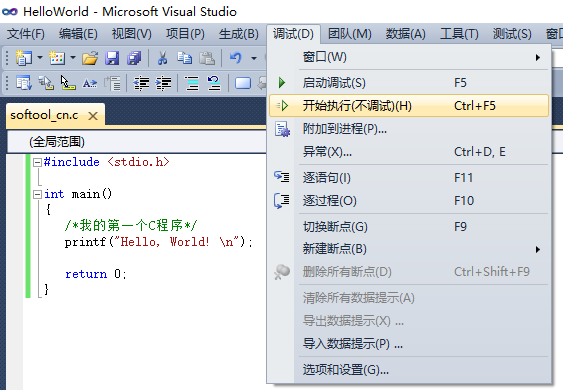Click the Add New Item toolbar icon
The width and height of the screenshot is (563, 390).
pyautogui.click(x=57, y=58)
